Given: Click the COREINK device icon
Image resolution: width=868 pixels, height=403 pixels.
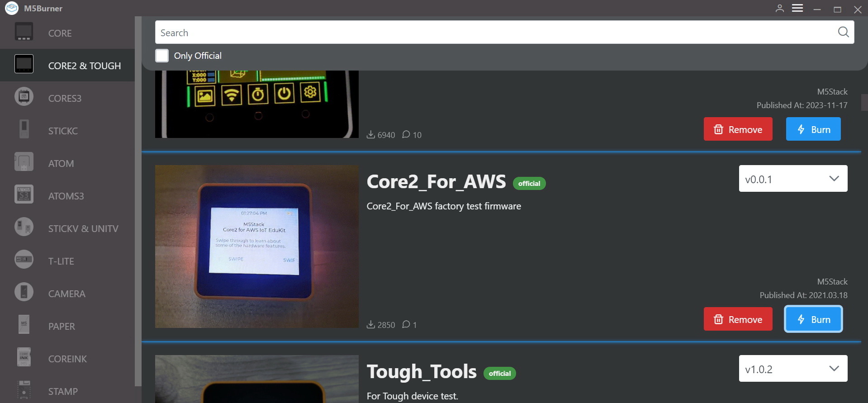Looking at the screenshot, I should (x=24, y=358).
